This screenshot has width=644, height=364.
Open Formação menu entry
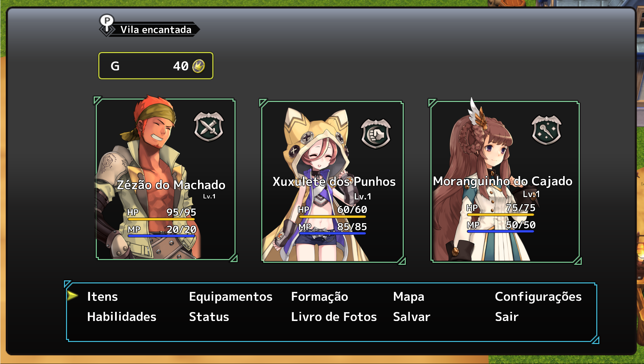coord(319,297)
